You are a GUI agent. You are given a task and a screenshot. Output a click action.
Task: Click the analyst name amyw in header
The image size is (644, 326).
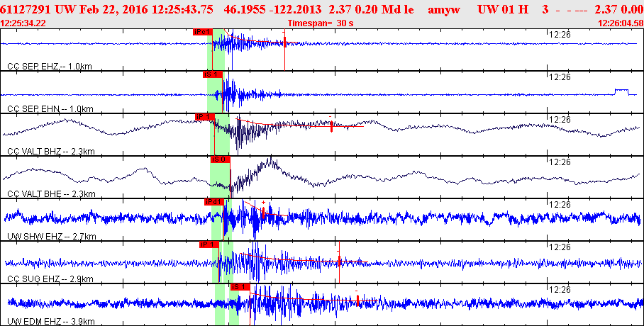tap(445, 9)
